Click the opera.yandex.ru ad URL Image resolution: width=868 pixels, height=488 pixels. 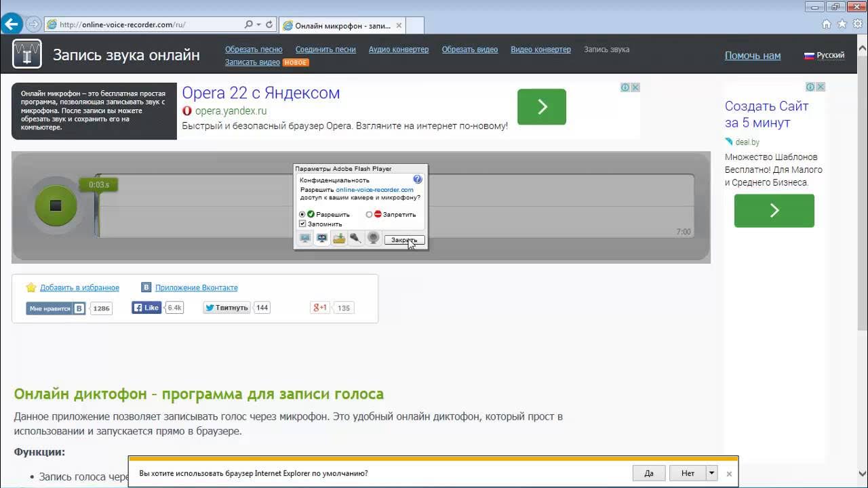pos(231,110)
